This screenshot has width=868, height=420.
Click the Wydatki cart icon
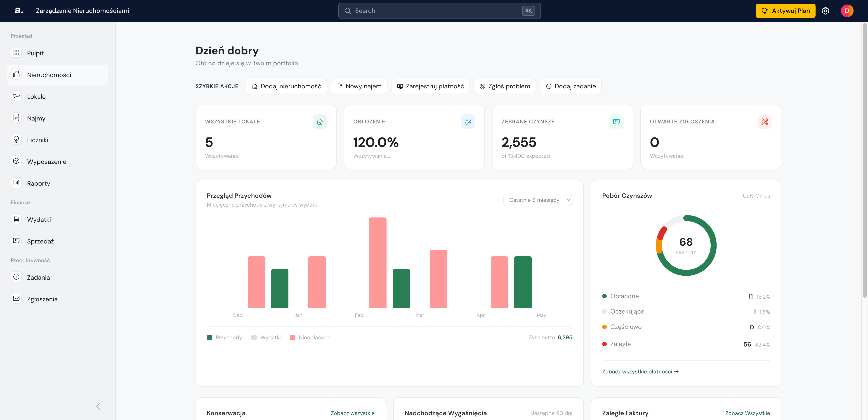[16, 219]
